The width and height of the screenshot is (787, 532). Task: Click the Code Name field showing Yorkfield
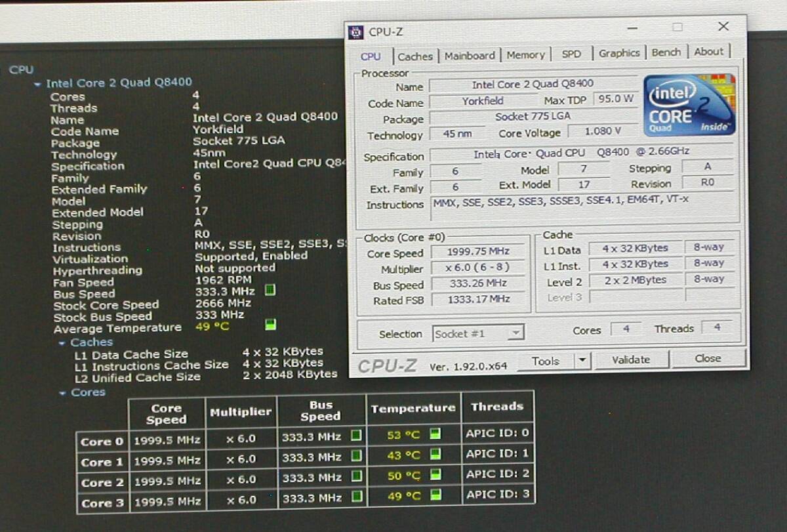point(483,102)
